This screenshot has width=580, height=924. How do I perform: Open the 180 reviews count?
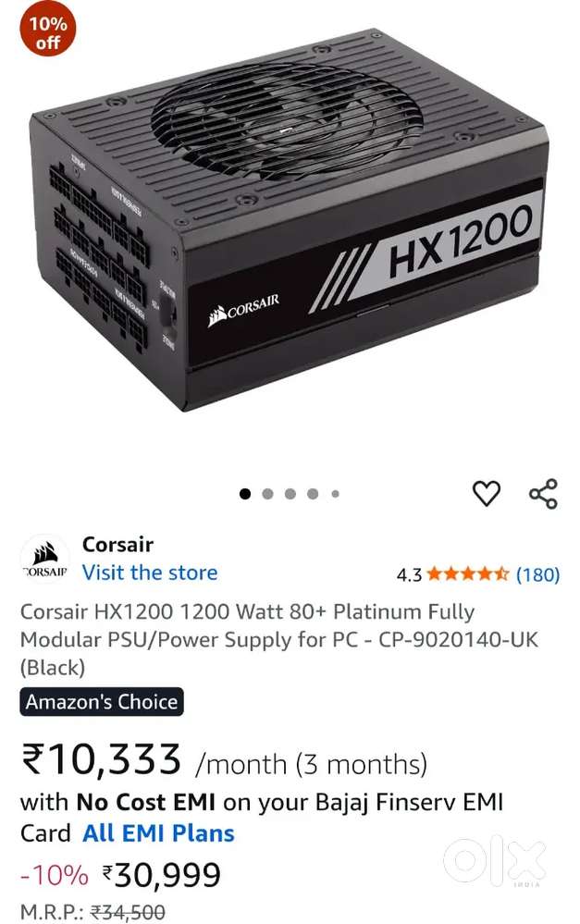coord(537,574)
